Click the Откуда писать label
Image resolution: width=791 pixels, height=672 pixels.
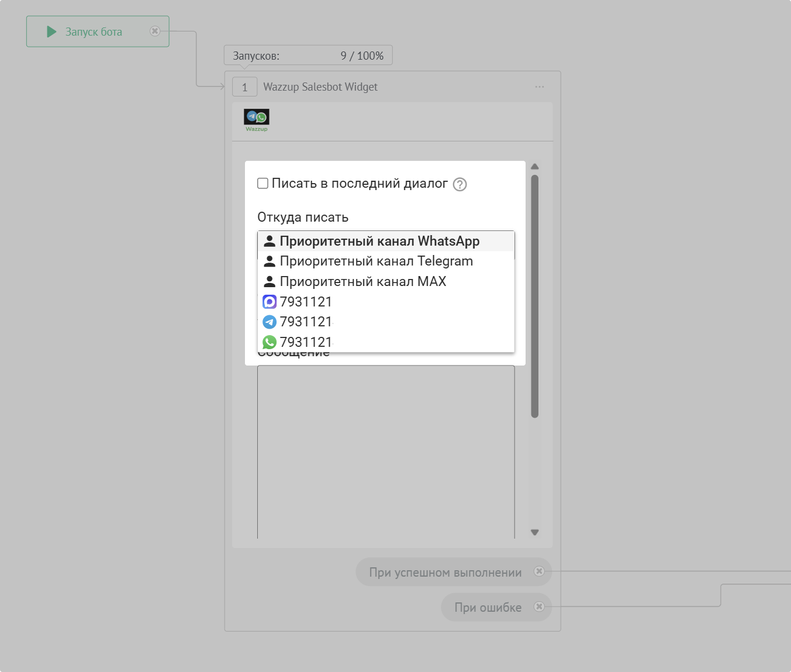click(x=303, y=217)
